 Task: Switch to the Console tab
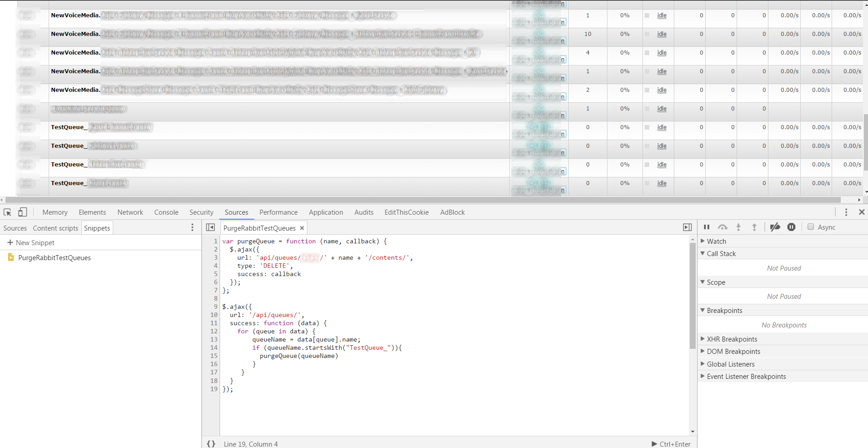166,212
